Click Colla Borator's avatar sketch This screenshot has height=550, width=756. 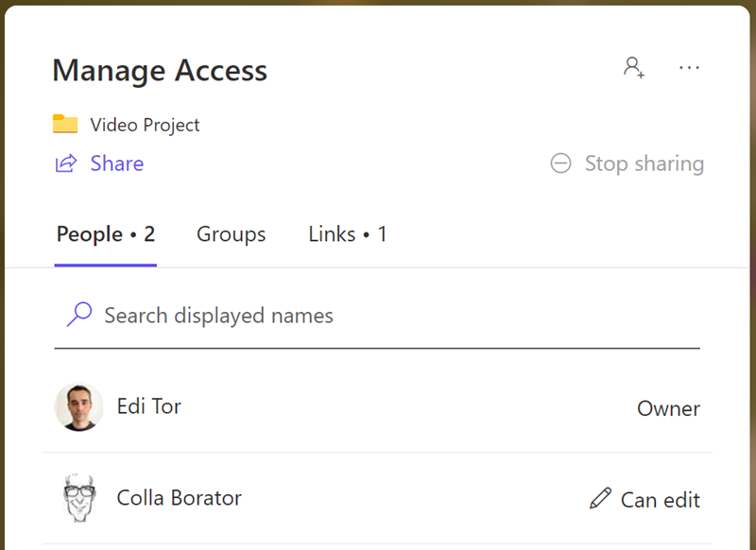(79, 498)
